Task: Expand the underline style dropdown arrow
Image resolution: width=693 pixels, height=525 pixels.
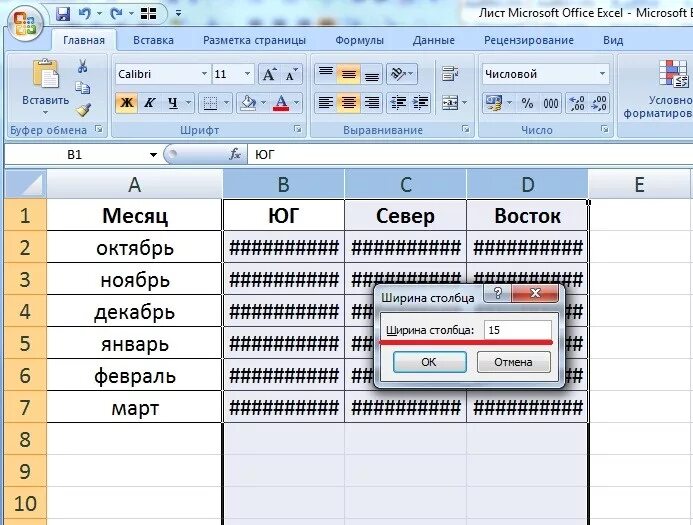Action: click(188, 103)
